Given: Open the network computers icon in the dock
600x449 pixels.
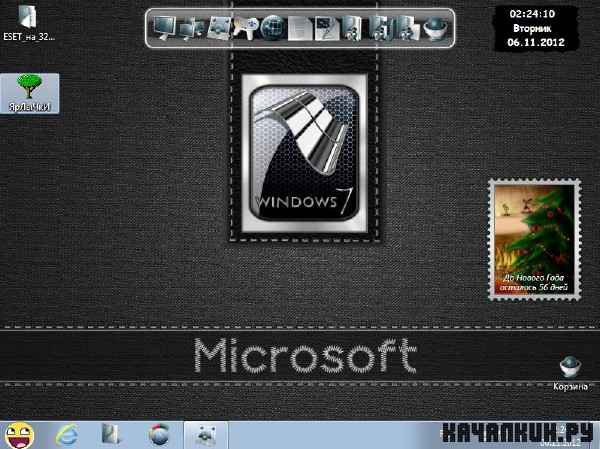Looking at the screenshot, I should click(x=192, y=29).
